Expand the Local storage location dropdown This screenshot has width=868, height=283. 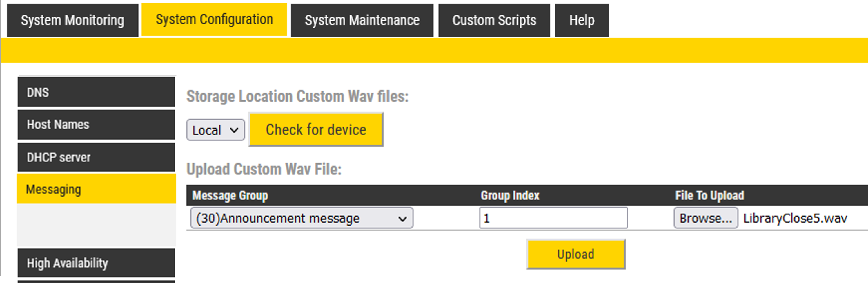click(215, 130)
